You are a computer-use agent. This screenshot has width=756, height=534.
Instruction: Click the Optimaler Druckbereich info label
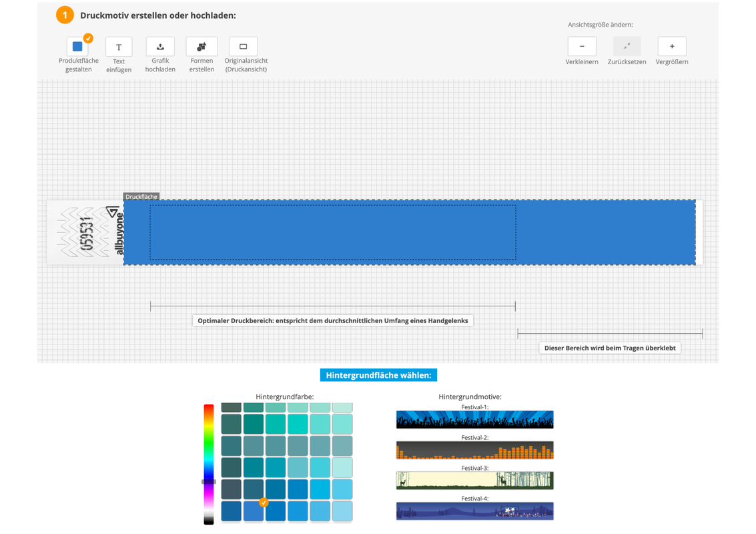click(333, 320)
